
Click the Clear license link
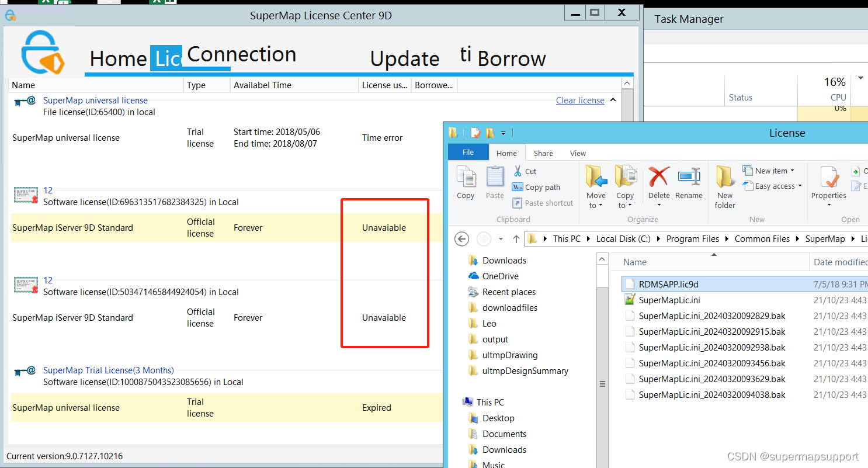(x=580, y=100)
